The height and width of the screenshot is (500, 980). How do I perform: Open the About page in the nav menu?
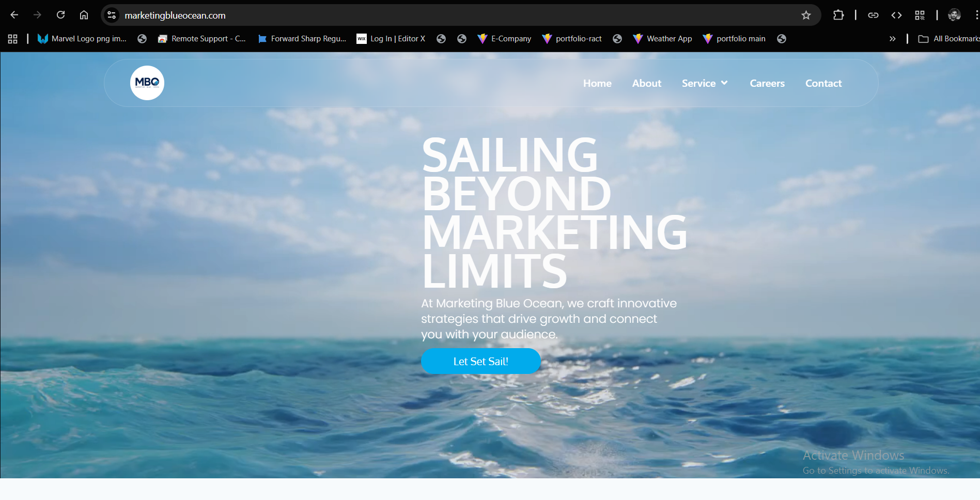(647, 83)
